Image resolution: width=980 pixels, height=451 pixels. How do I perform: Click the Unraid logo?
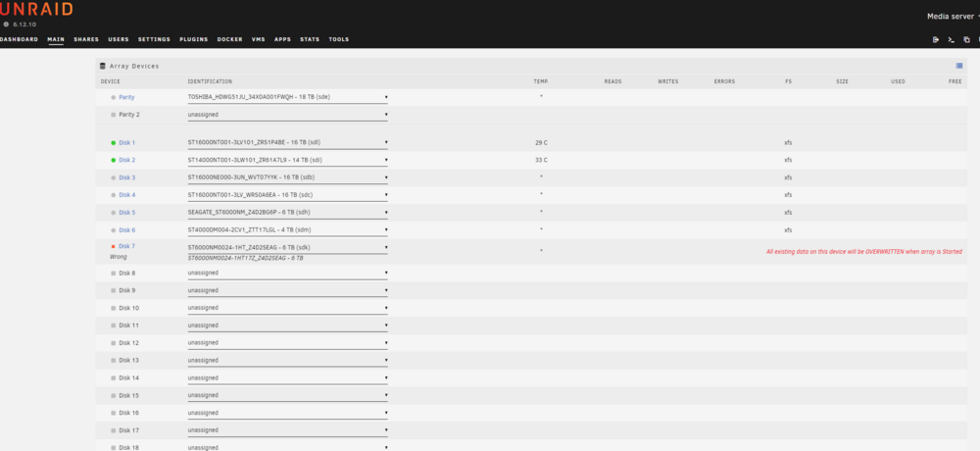click(36, 9)
